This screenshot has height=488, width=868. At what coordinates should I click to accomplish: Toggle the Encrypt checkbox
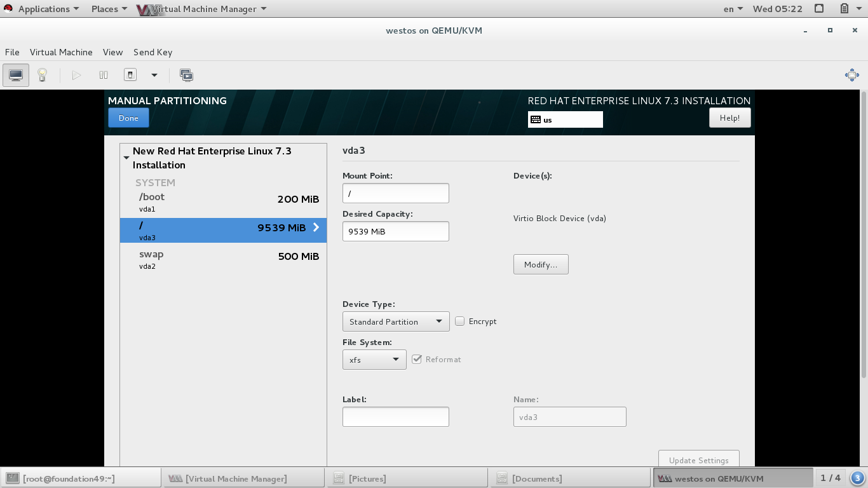coord(460,322)
